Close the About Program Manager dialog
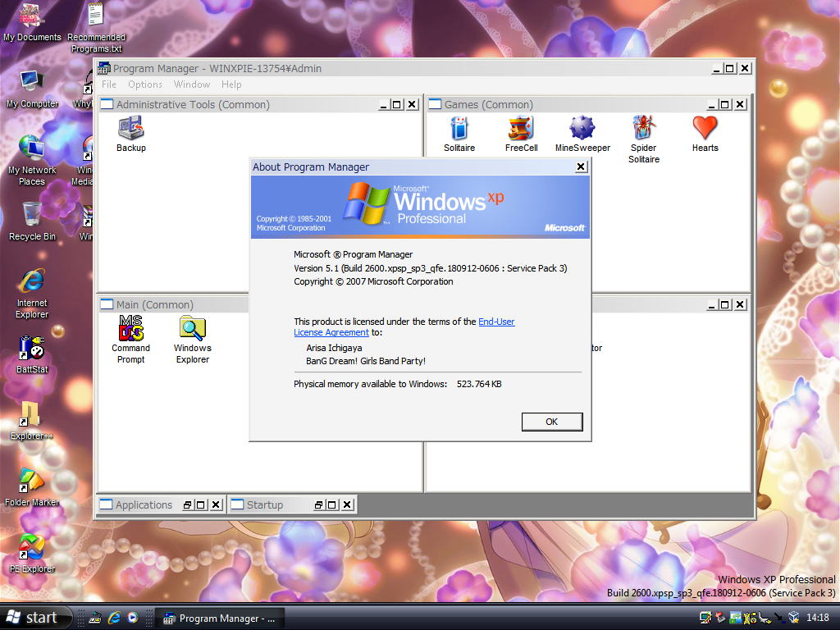 point(581,167)
